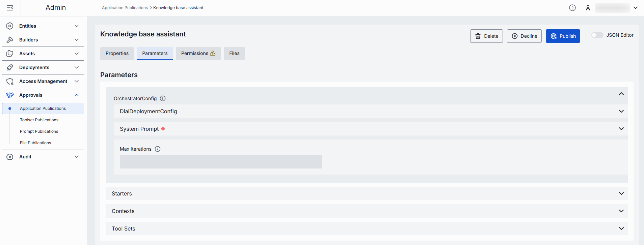This screenshot has height=245, width=644.
Task: Click the Publish button
Action: click(563, 36)
